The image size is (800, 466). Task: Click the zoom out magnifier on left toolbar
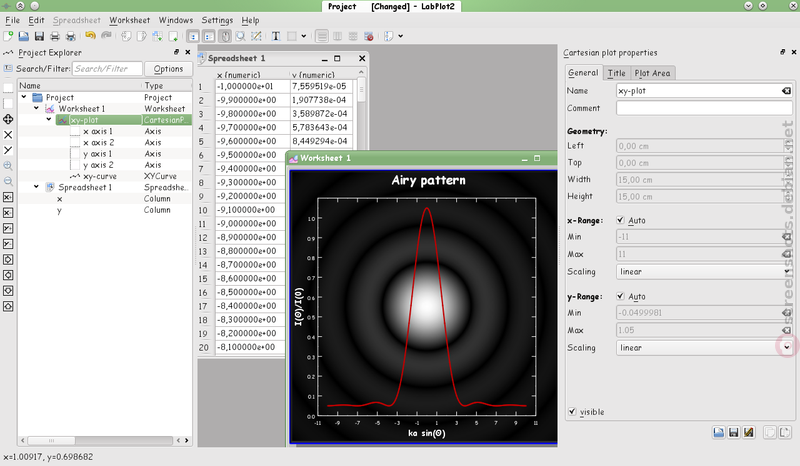coord(8,181)
